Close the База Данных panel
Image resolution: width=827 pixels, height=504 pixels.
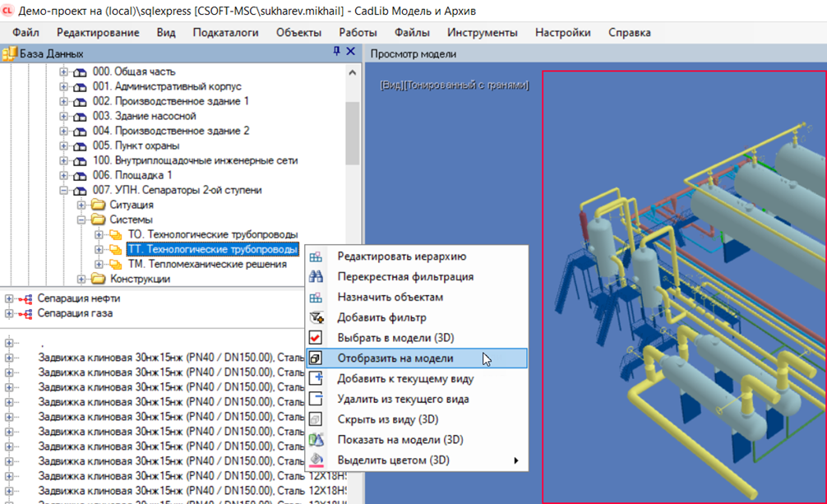point(351,52)
